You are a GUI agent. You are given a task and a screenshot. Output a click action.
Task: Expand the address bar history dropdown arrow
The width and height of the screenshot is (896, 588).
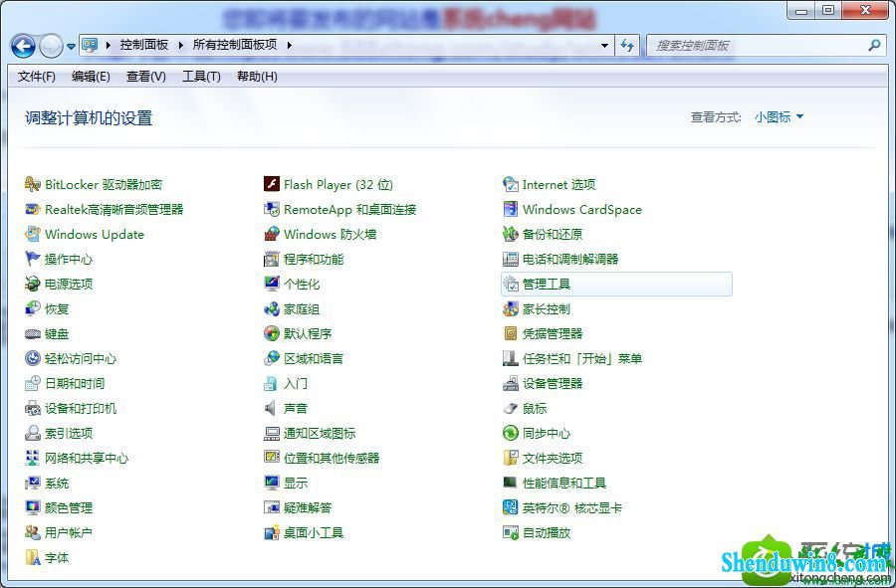pos(604,46)
